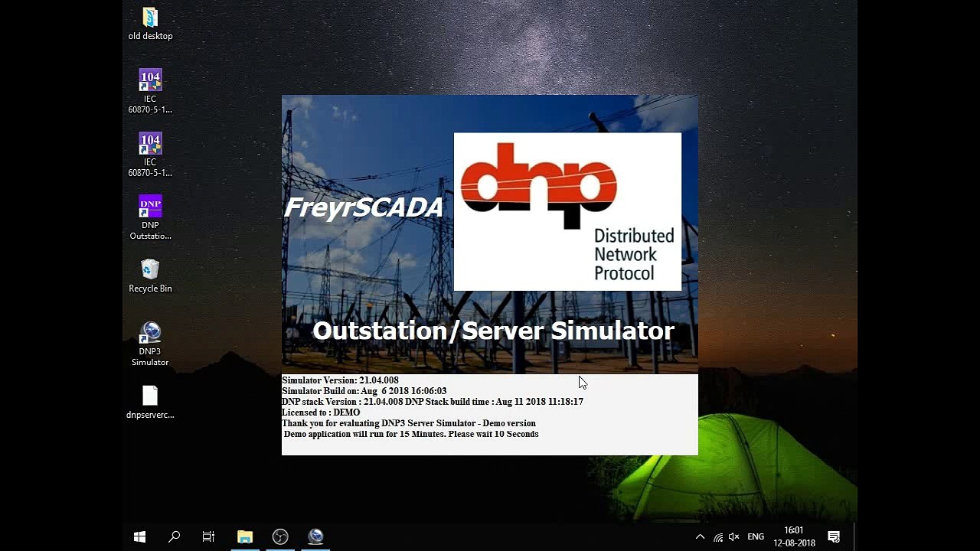980x551 pixels.
Task: Open File Explorer from the taskbar
Action: tap(245, 537)
